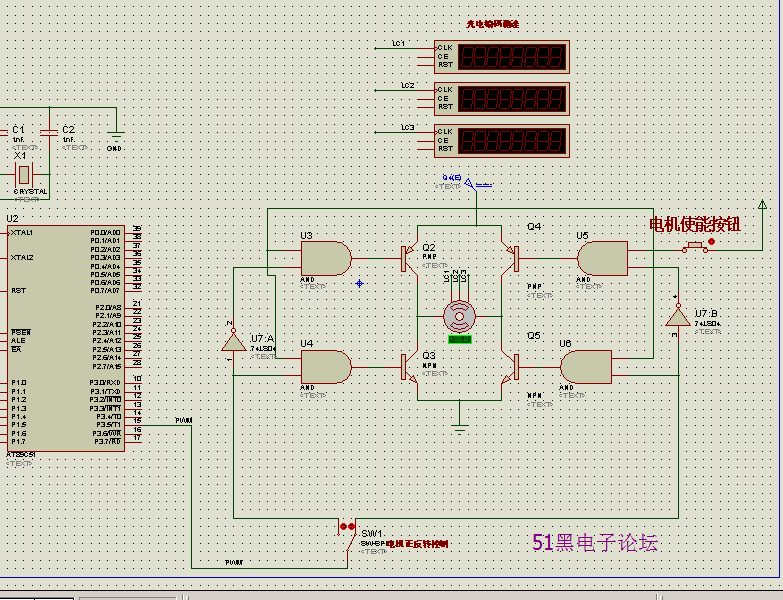Select the X1 crystal component
Screen dimensions: 783x600
click(23, 175)
